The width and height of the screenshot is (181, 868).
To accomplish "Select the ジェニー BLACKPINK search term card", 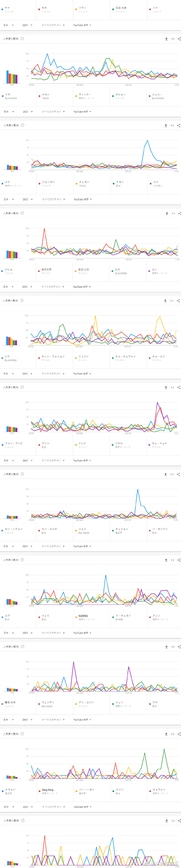I will [x=164, y=96].
